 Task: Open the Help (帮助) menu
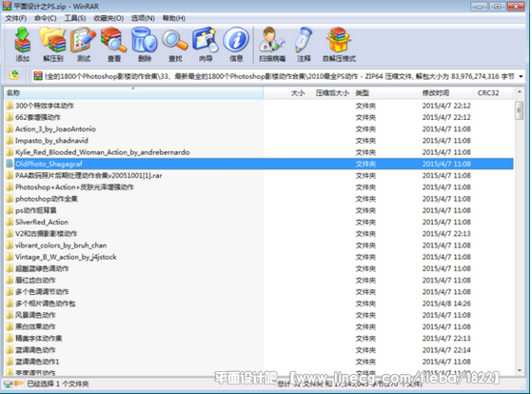174,18
